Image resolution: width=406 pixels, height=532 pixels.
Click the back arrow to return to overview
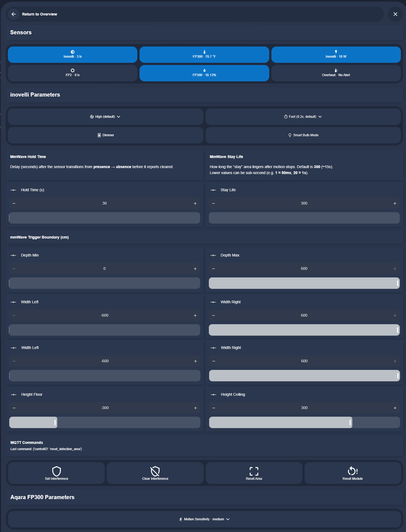[x=14, y=14]
